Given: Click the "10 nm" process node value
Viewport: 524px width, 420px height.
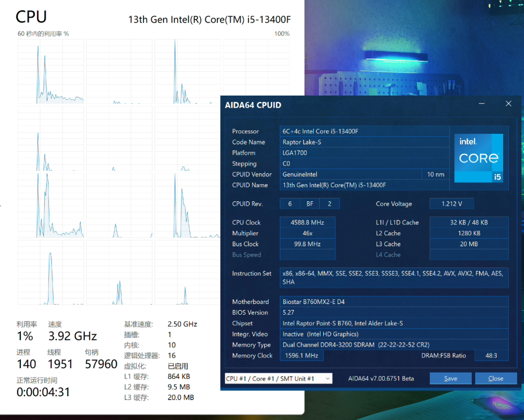Looking at the screenshot, I should point(435,174).
